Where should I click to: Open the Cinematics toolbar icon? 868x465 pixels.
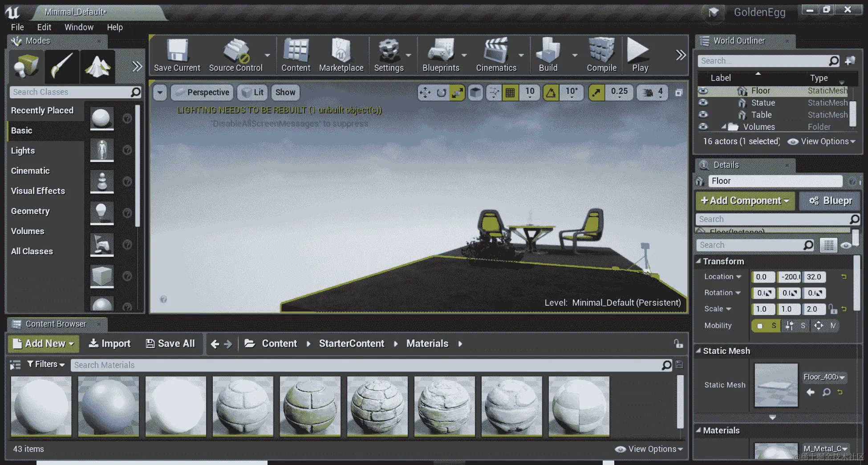pos(496,55)
